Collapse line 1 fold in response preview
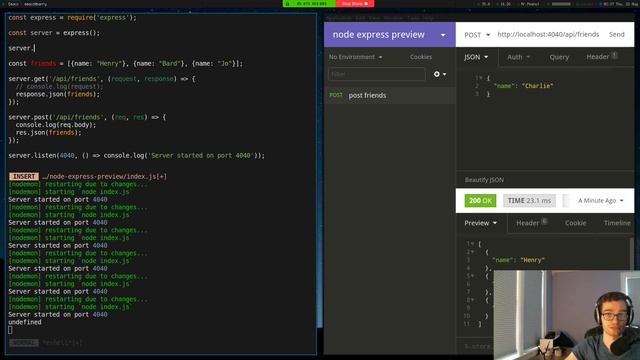 point(472,244)
